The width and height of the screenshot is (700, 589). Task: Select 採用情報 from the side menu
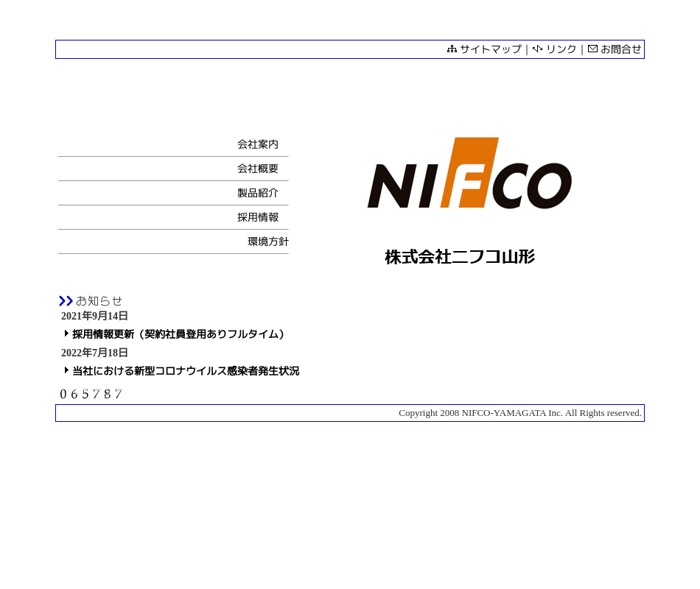click(257, 217)
